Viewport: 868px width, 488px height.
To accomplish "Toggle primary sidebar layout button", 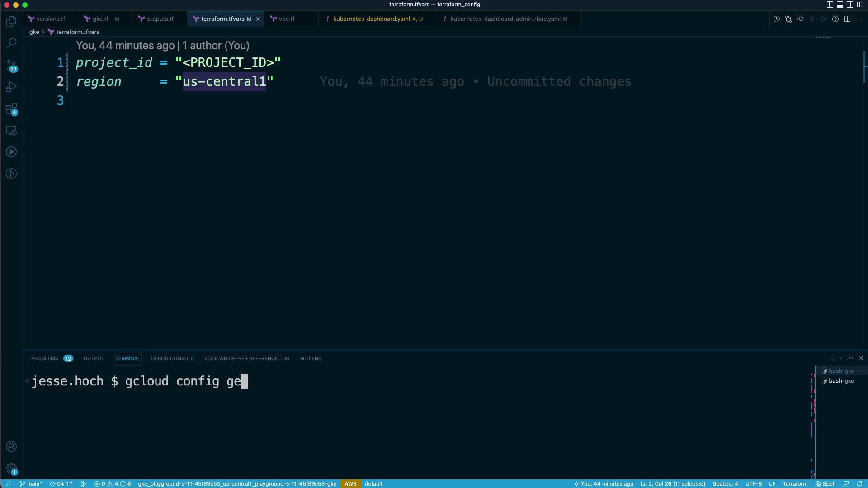I will click(x=830, y=5).
